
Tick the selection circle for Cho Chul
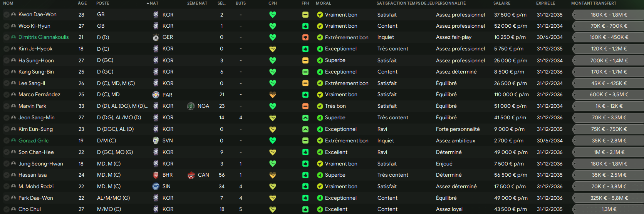(6, 209)
